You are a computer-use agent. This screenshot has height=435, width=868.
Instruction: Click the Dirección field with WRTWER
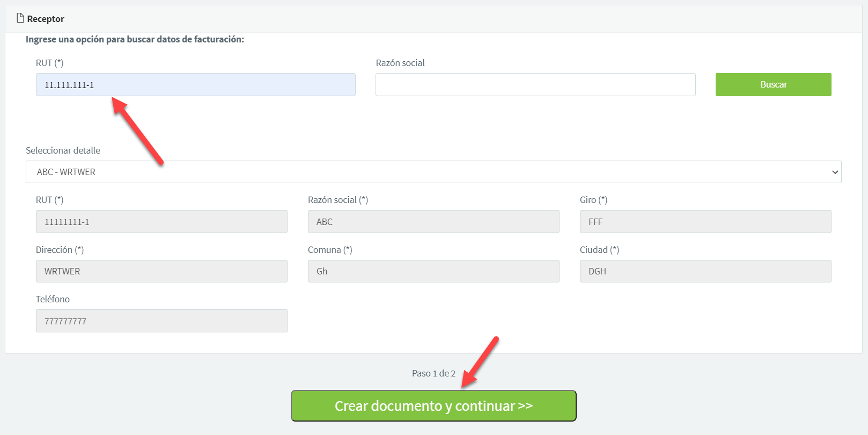pyautogui.click(x=161, y=271)
